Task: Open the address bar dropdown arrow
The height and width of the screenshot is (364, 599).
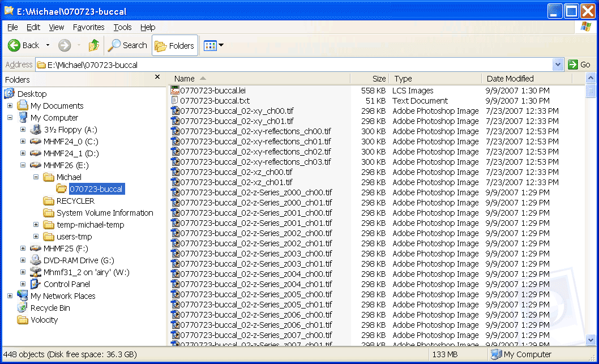Action: [x=558, y=65]
